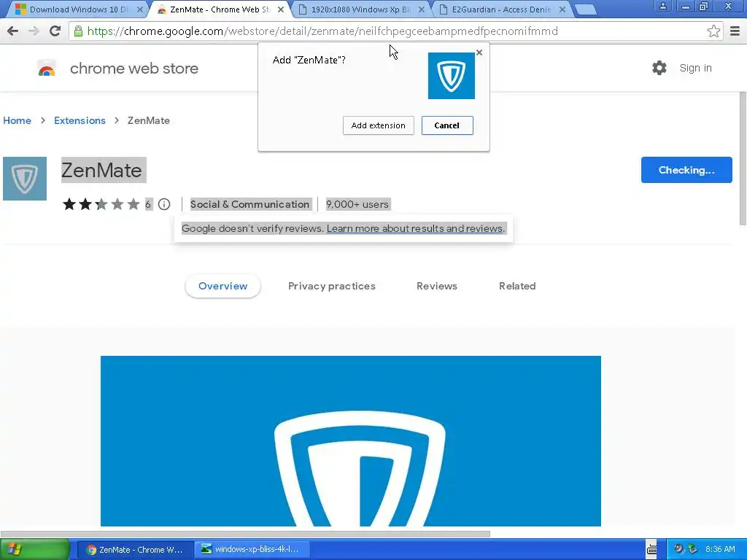Viewport: 747px width, 560px height.
Task: Select the ZenMate Chrome Web Store tab
Action: click(x=220, y=9)
